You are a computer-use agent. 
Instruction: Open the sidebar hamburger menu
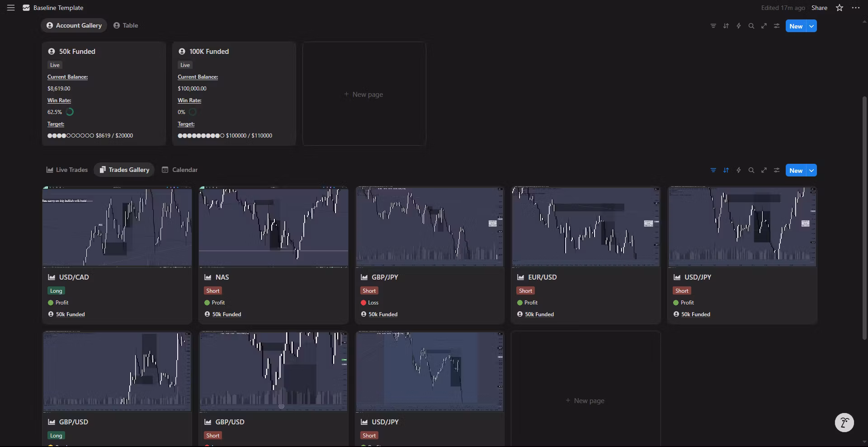(x=11, y=8)
